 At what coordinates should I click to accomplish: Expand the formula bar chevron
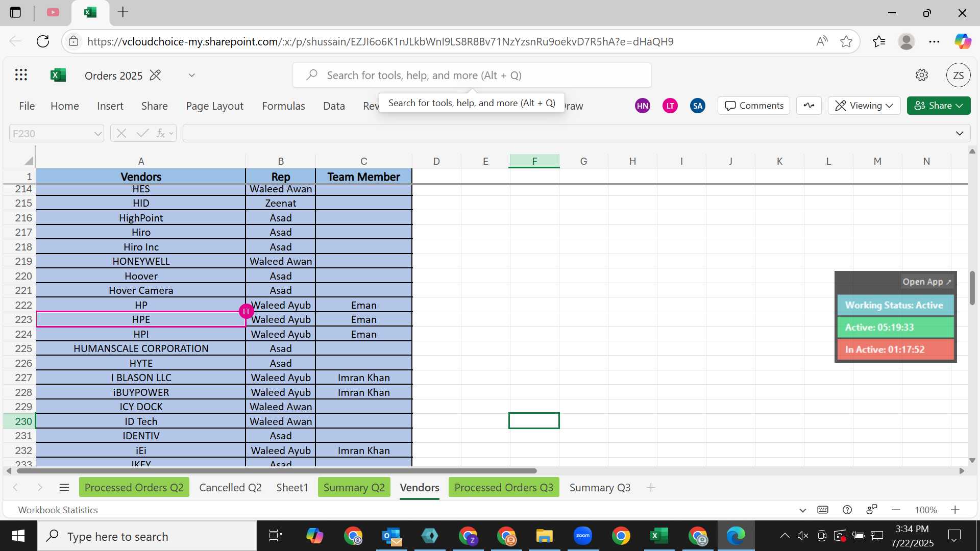pos(960,133)
